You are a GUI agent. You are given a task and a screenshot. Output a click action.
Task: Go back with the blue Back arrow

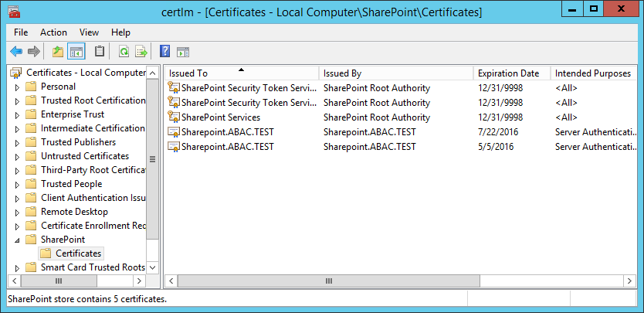point(16,52)
